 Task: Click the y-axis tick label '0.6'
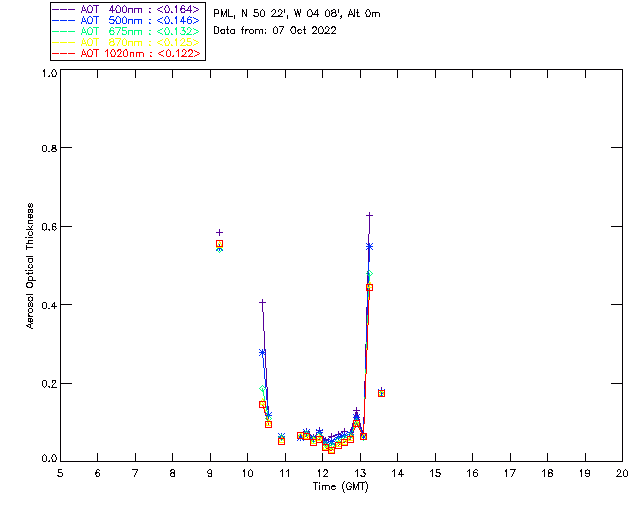(x=49, y=227)
